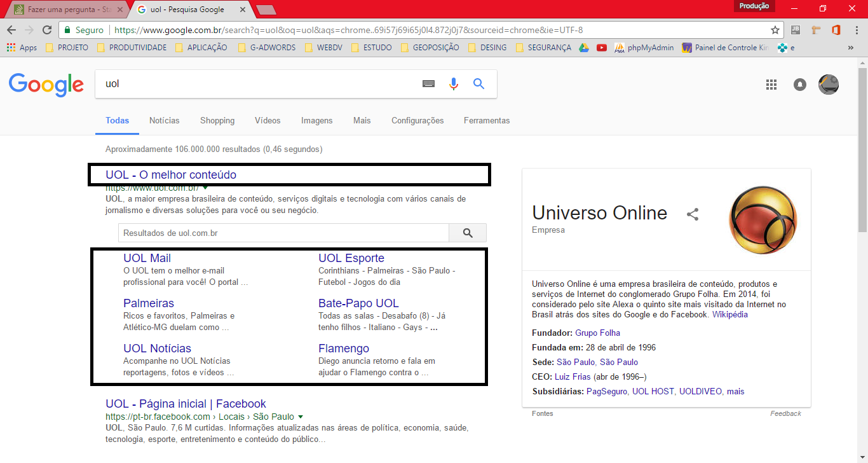Open the Ferramentas search tools
The height and width of the screenshot is (463, 868).
487,120
